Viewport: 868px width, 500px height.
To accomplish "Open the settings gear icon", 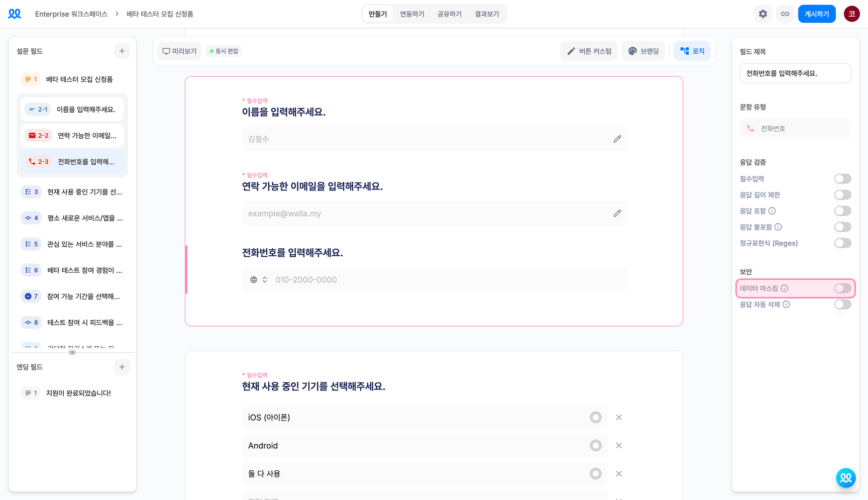I will 763,14.
